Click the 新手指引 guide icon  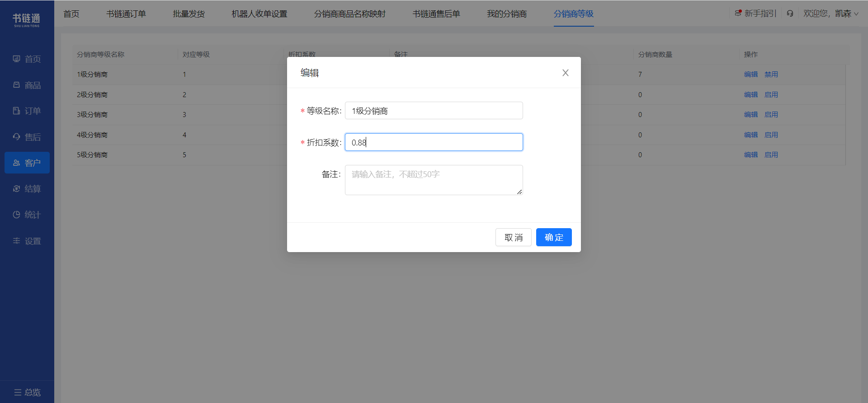pyautogui.click(x=738, y=13)
